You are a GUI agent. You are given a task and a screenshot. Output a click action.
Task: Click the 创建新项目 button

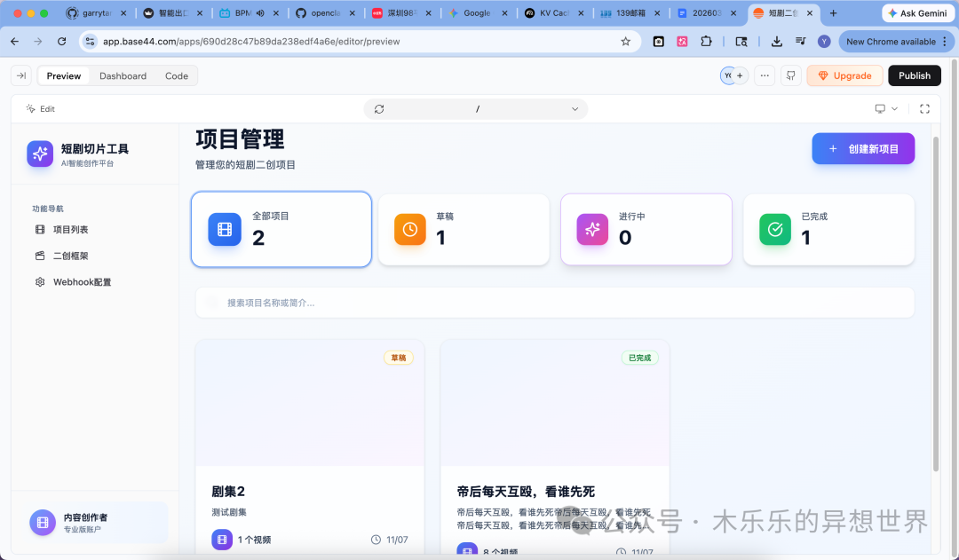pos(863,149)
